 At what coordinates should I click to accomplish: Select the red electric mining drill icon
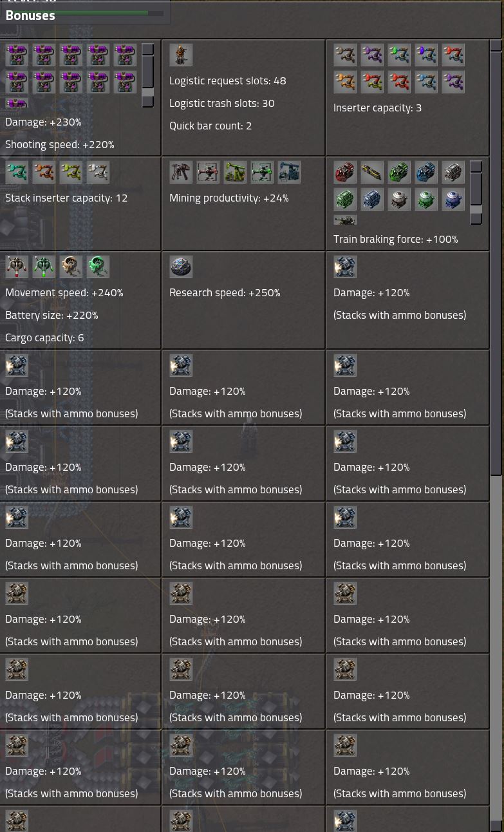208,173
